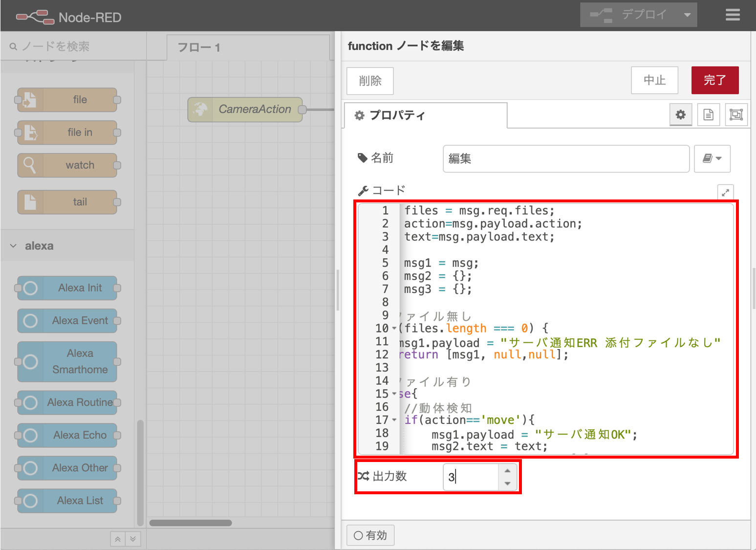Image resolution: width=756 pixels, height=550 pixels.
Task: Select the CameraAction node on the canvas
Action: [x=245, y=110]
